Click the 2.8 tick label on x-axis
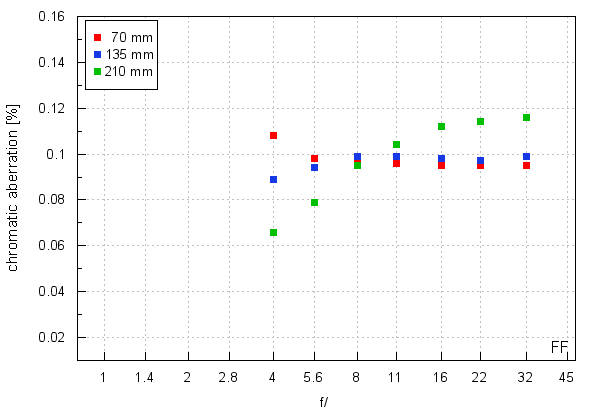600x415 pixels. (229, 377)
